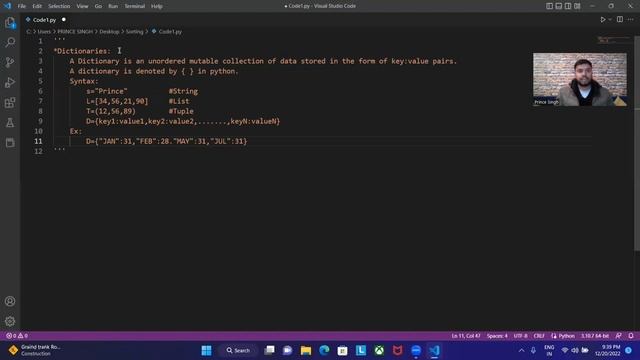Place cursor in line 11 dictionary example

(x=166, y=141)
